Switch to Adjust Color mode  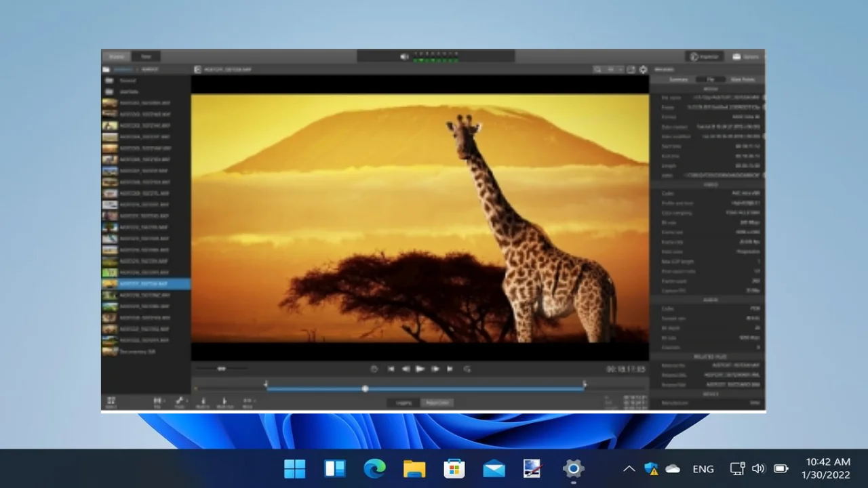[437, 403]
